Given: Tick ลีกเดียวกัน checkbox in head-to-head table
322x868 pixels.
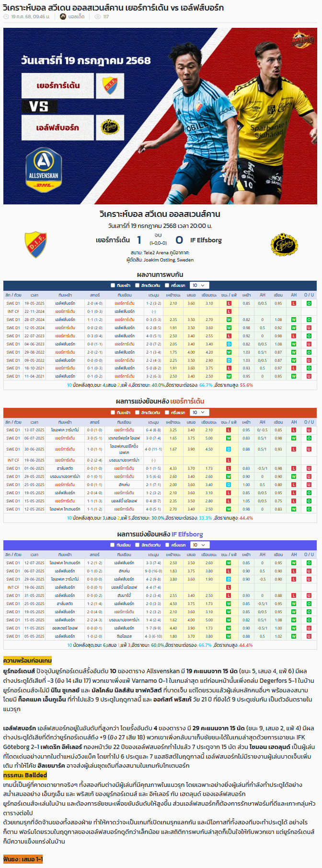Looking at the screenshot, I should [x=137, y=285].
